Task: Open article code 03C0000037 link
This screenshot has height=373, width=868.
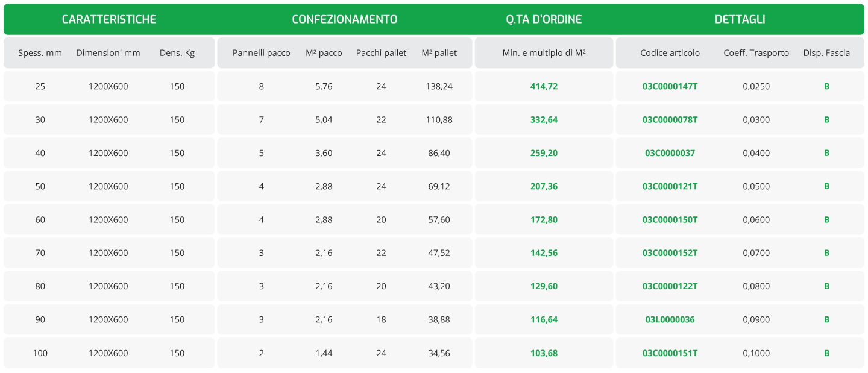Action: (670, 153)
